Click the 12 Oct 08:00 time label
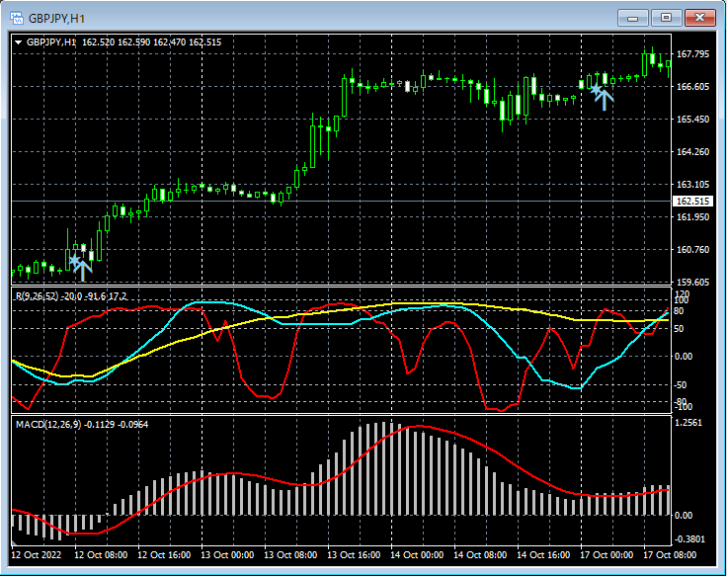The image size is (728, 576). [101, 555]
